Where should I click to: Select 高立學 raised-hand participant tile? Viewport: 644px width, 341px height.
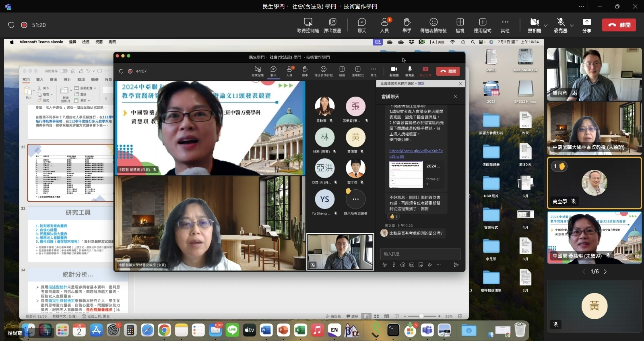point(594,183)
